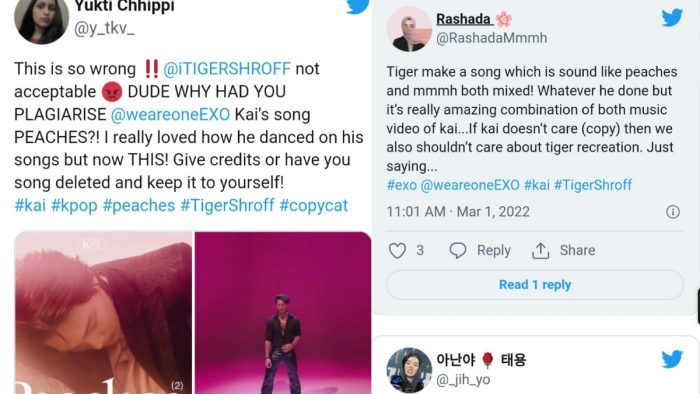Open Yukti Chhippi's profile picture

click(x=42, y=19)
